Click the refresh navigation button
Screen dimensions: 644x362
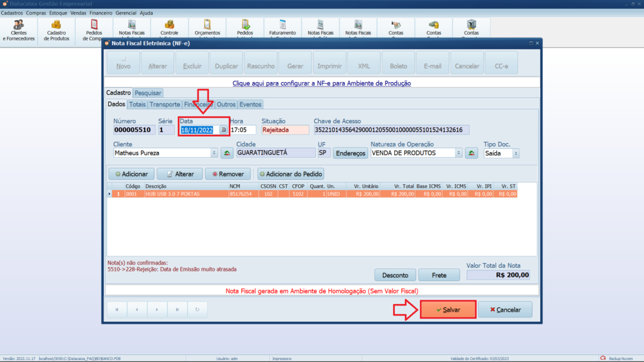click(197, 309)
